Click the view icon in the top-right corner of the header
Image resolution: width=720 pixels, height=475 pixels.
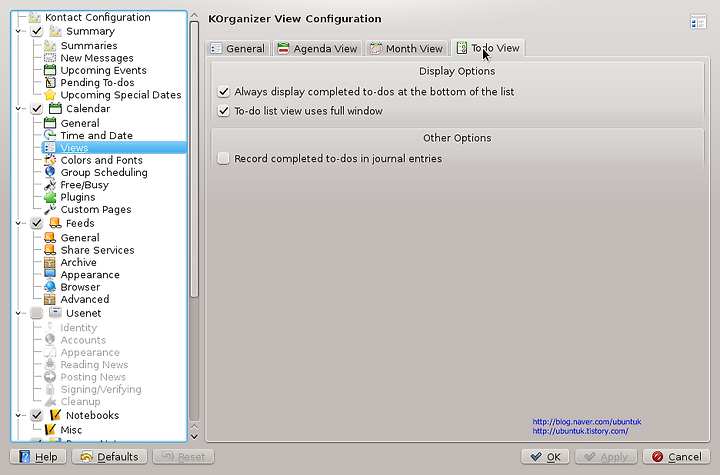pos(698,22)
